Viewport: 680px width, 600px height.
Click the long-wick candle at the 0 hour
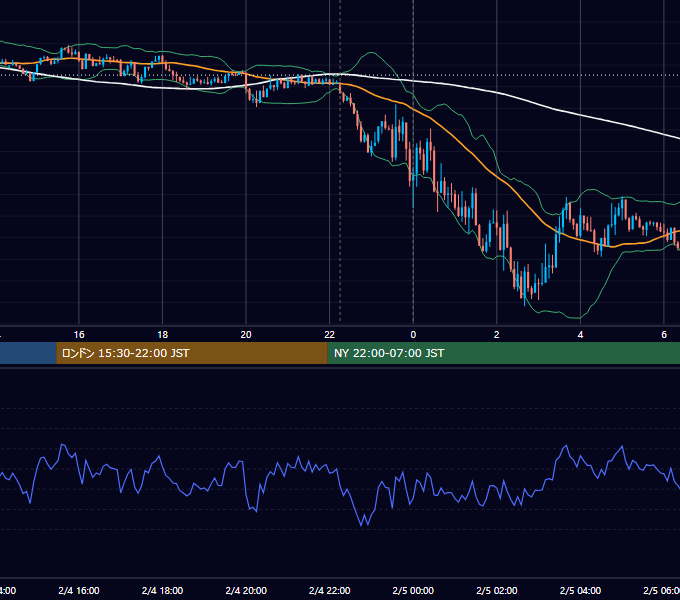[413, 173]
